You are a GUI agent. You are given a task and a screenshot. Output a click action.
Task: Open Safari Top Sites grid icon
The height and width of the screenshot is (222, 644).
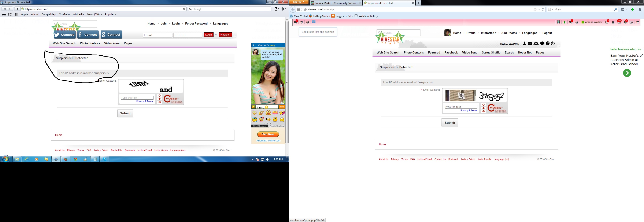point(16,15)
